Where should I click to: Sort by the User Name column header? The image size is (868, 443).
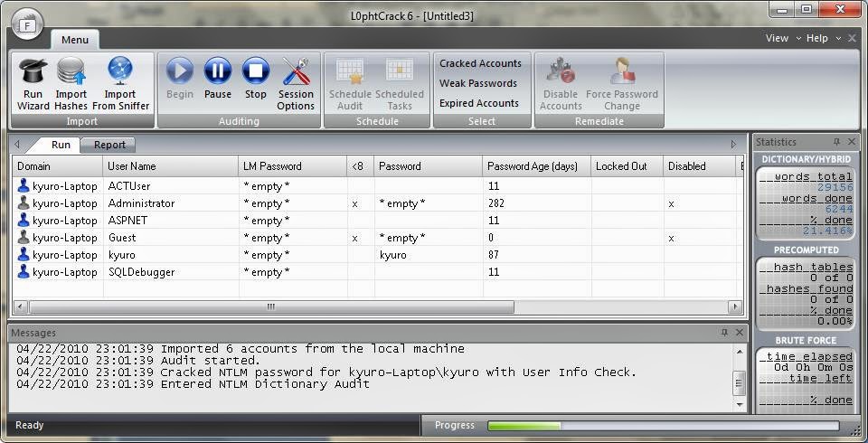(171, 166)
